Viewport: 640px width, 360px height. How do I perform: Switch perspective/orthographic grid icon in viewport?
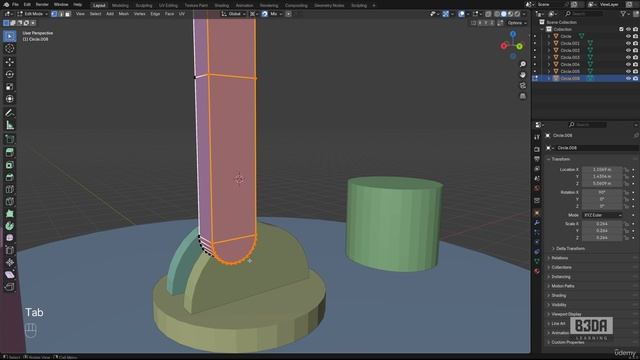tap(523, 96)
